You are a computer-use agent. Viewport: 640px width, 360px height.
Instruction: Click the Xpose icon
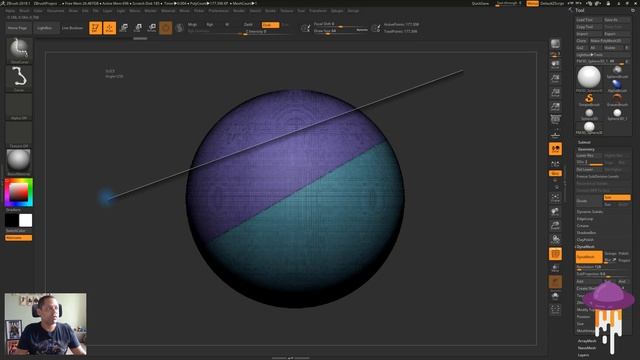coord(555,309)
